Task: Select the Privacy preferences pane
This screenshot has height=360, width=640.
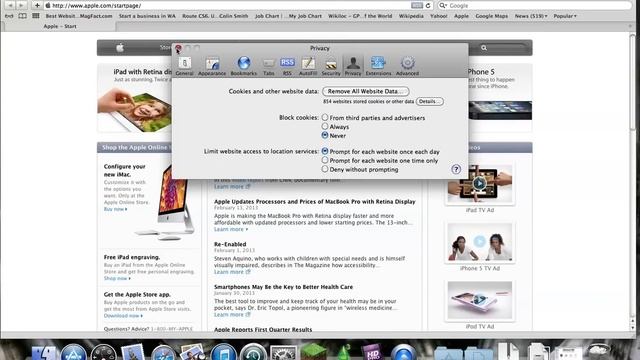Action: pos(353,66)
